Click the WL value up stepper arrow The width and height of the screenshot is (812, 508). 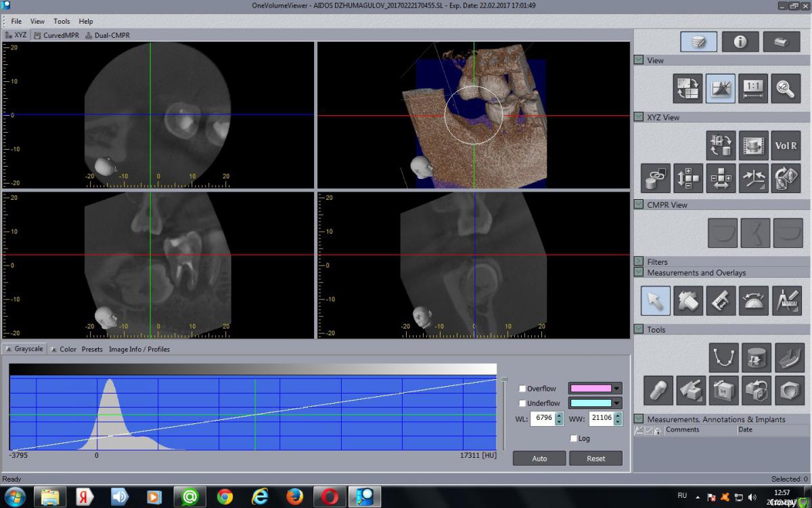coord(559,415)
